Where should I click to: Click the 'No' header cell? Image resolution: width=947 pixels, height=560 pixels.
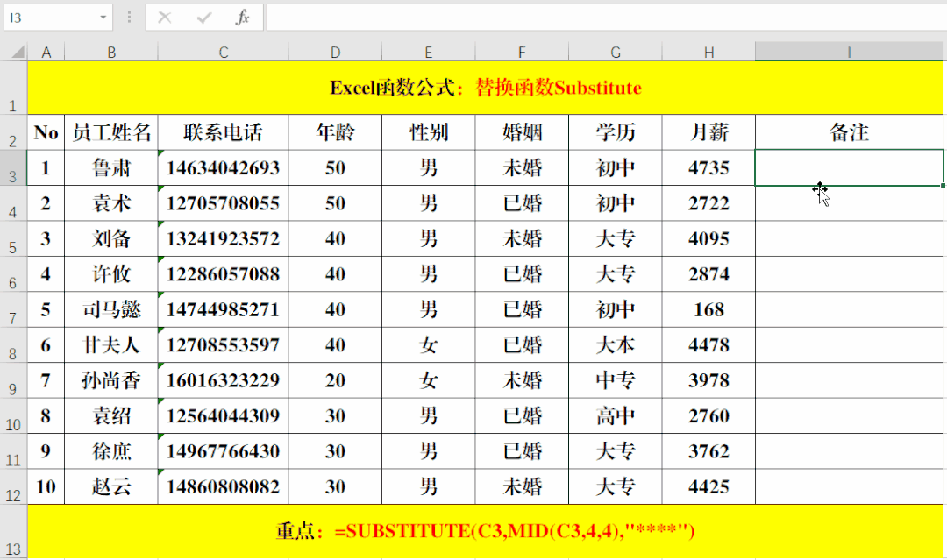[46, 132]
